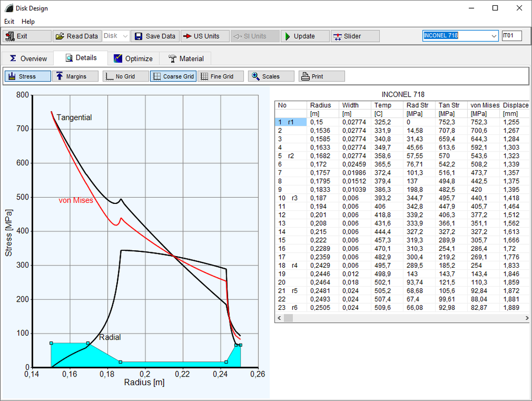532x401 pixels.
Task: Switch to the Overview tab
Action: click(28, 59)
